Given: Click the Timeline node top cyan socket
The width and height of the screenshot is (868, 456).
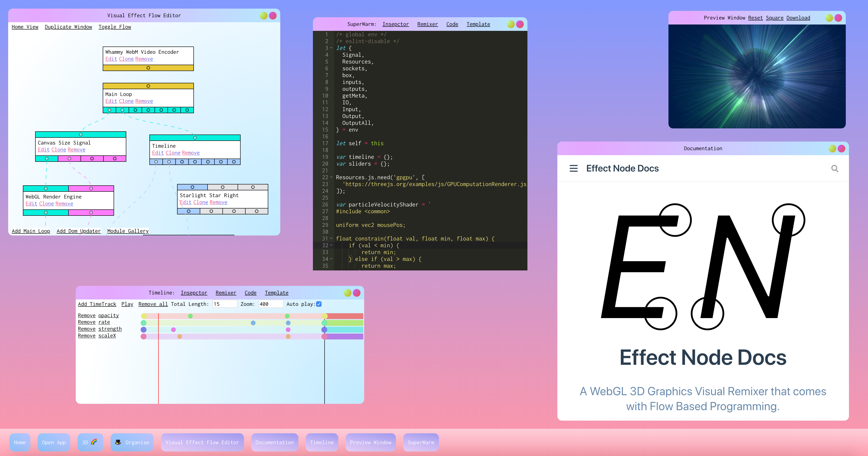Looking at the screenshot, I should coord(195,137).
